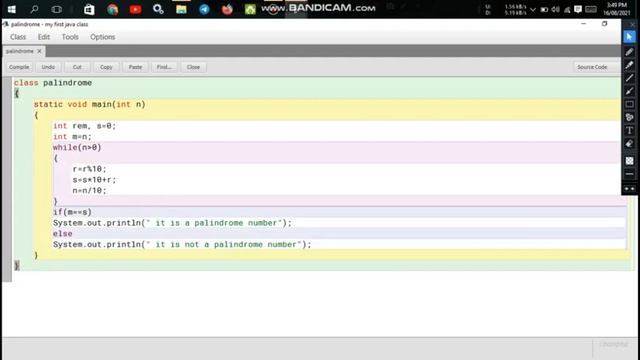640x360 pixels.
Task: Open the red bird app on taskbar
Action: (x=227, y=9)
